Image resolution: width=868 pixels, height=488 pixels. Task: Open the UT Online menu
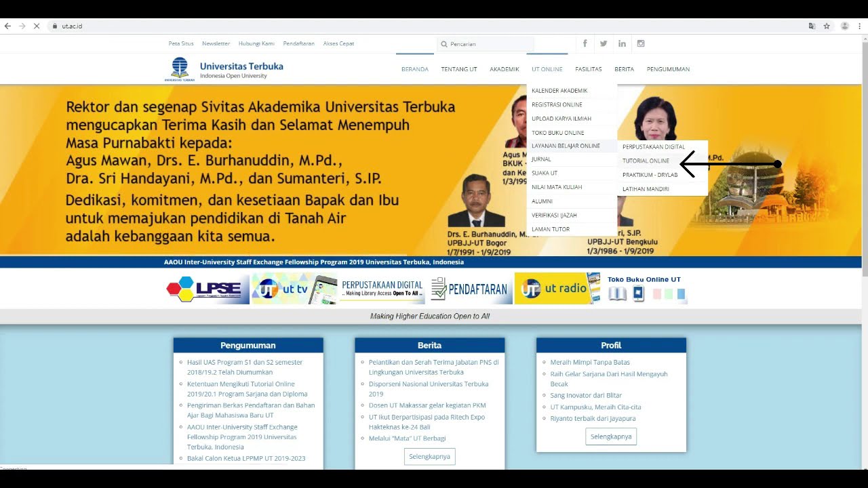(x=547, y=69)
